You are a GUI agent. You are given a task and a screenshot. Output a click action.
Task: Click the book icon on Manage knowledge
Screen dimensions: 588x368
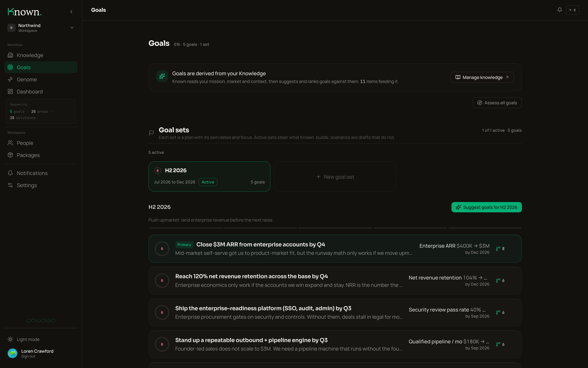click(458, 77)
